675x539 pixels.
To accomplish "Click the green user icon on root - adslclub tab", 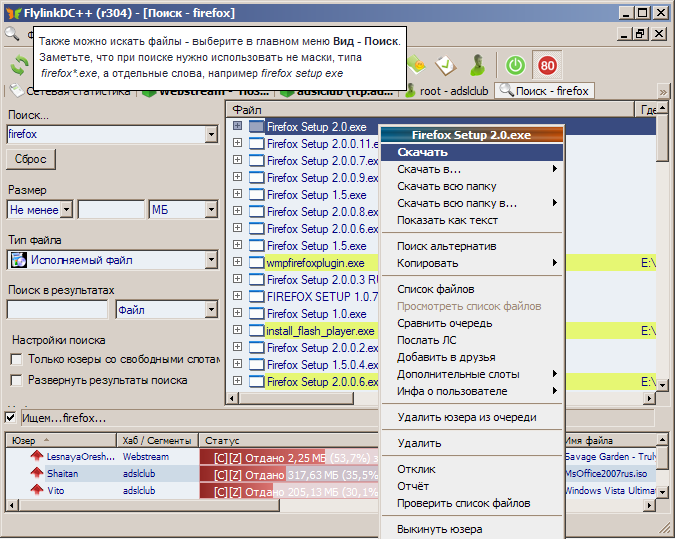I will pyautogui.click(x=411, y=91).
